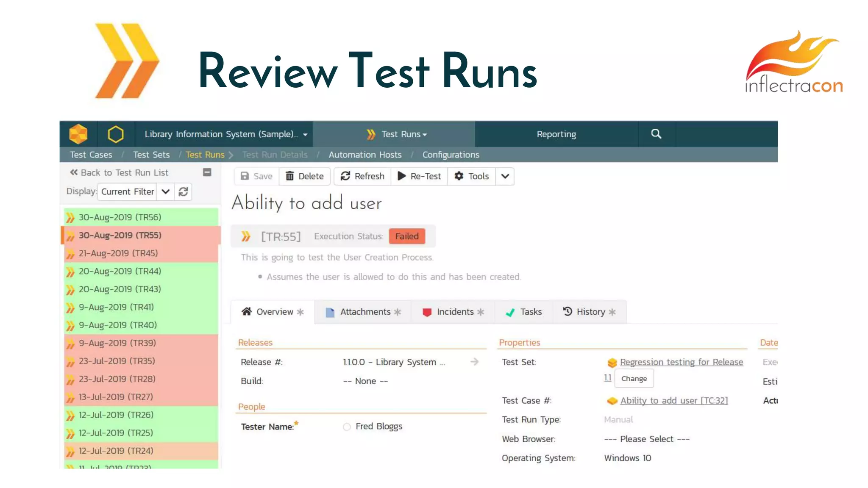Open the Test Cases breadcrumb link

91,155
